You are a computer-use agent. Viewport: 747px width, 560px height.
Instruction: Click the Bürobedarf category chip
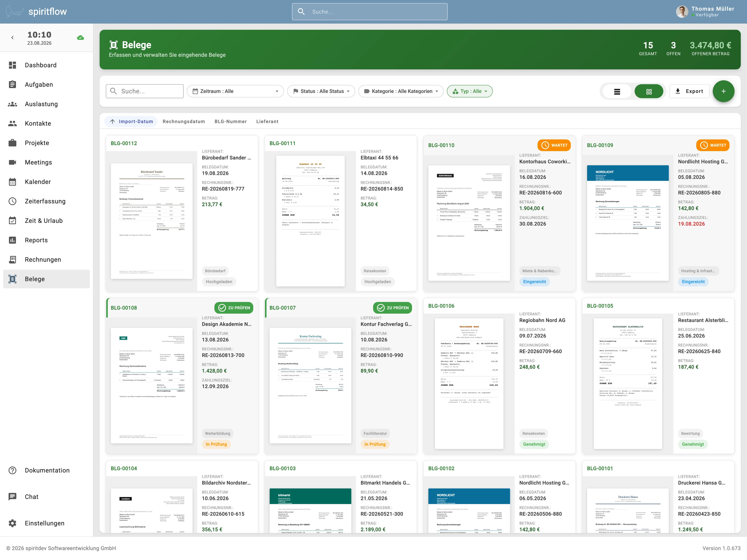(x=215, y=271)
